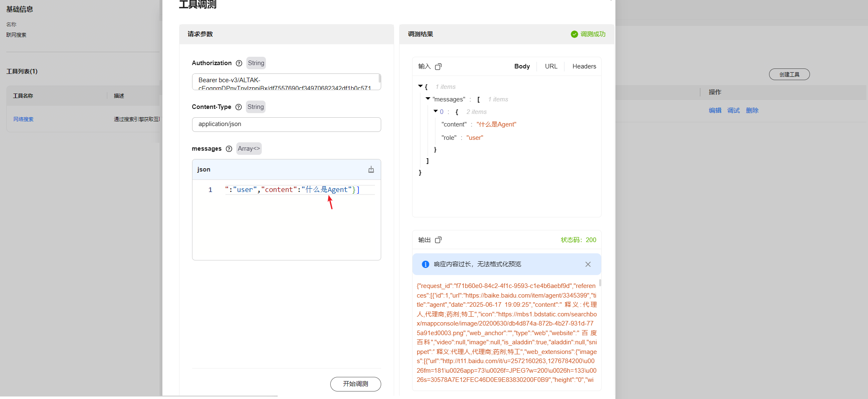
Task: Click the output response scrollbar
Action: (600, 283)
